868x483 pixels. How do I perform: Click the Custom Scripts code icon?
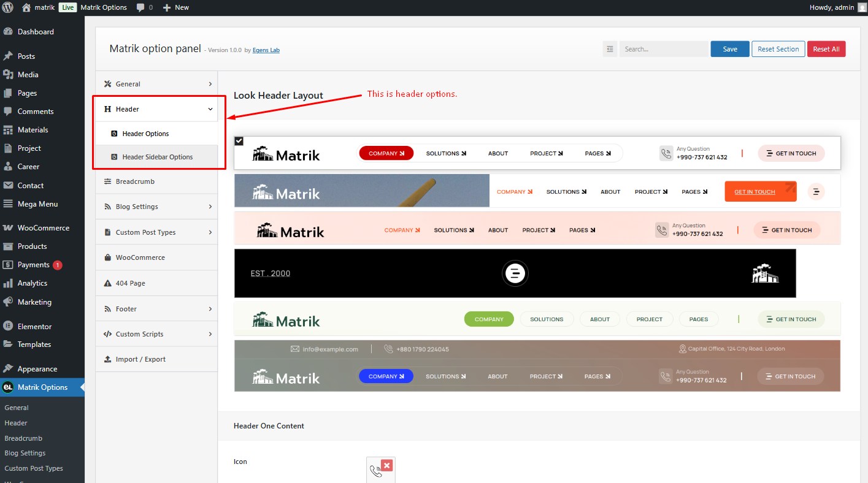108,334
